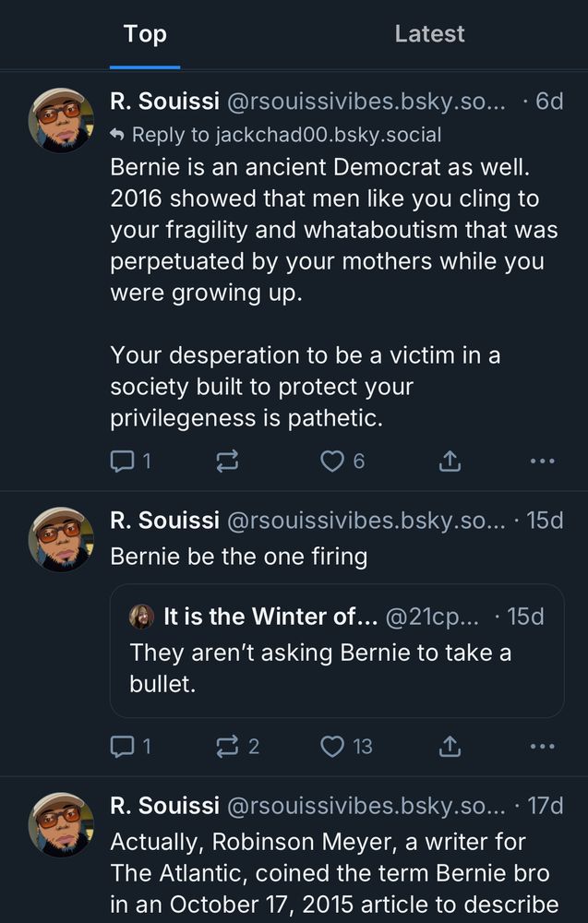Open more options for first post
Image resolution: width=588 pixels, height=923 pixels.
click(543, 461)
